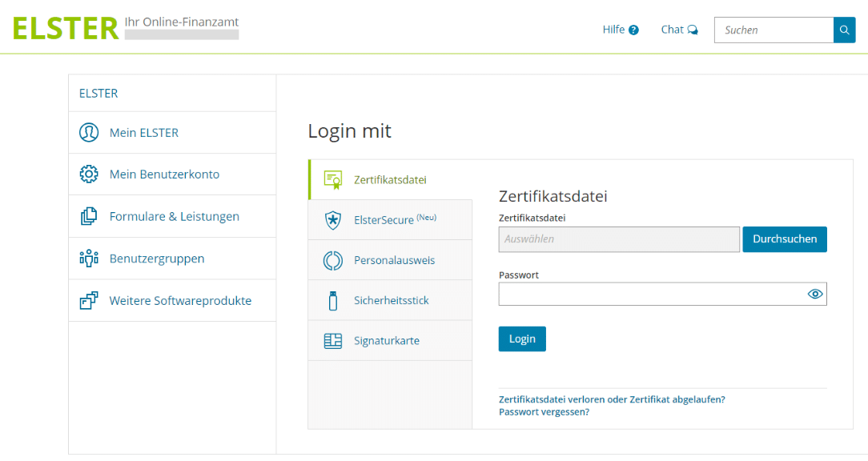Focus the Passwort input field
The height and width of the screenshot is (461, 868).
(650, 294)
